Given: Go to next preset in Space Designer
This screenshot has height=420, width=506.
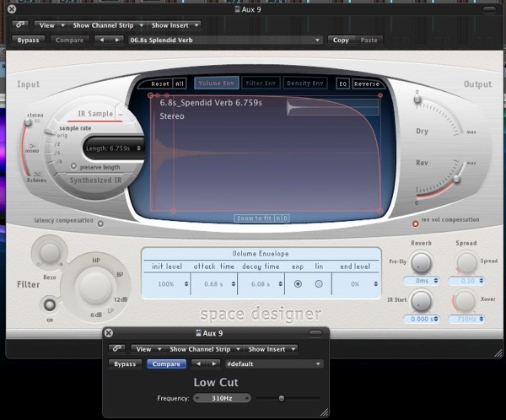Looking at the screenshot, I should click(x=117, y=40).
